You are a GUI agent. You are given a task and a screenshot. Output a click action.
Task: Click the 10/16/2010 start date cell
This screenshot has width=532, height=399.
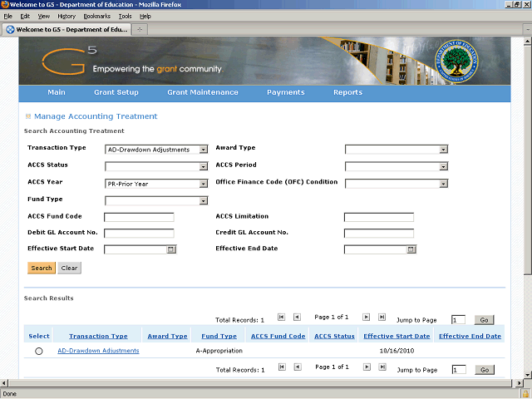[x=397, y=351]
